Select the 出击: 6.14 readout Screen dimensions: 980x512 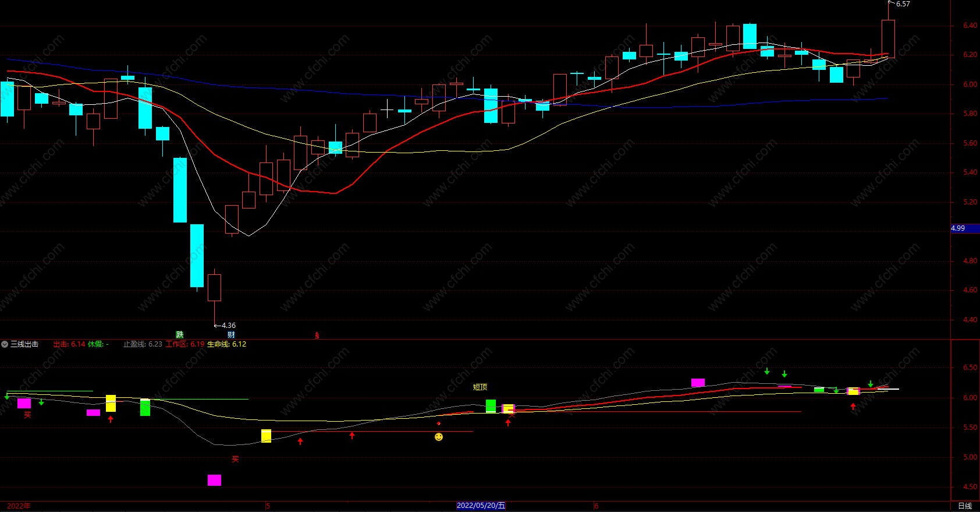69,344
